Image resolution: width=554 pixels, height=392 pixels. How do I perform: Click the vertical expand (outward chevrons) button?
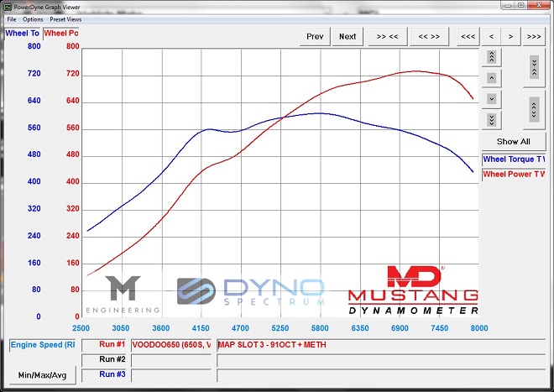pyautogui.click(x=534, y=109)
